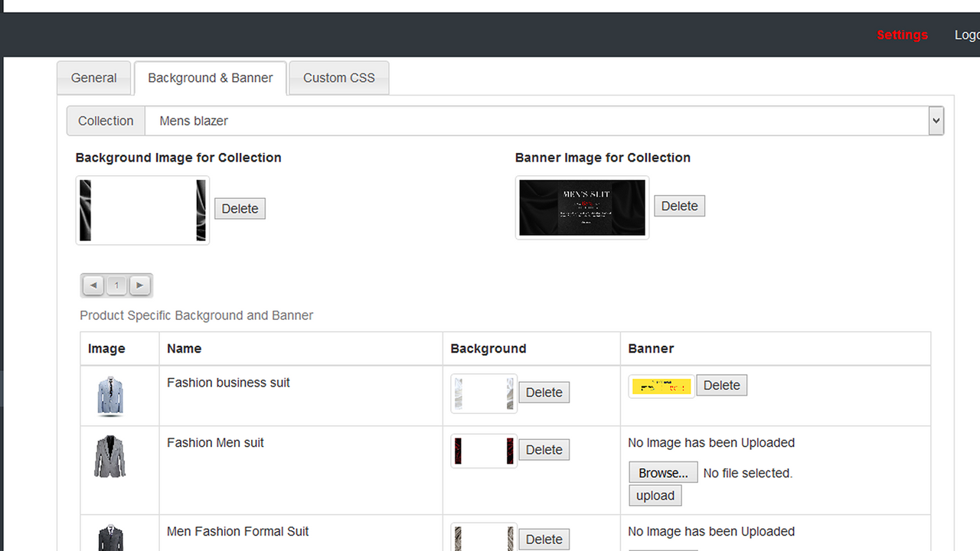Screen dimensions: 980x551
Task: Open the Mens blazer collection selector
Action: pos(536,120)
